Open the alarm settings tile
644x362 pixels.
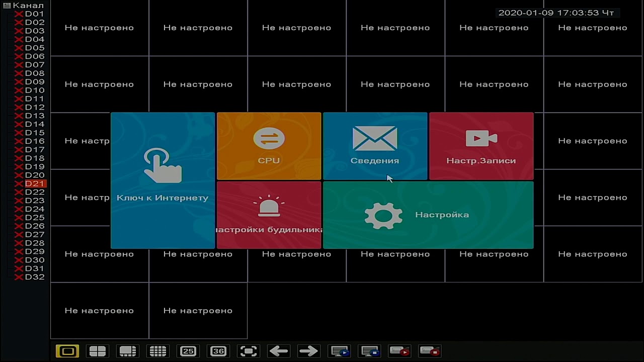click(269, 215)
